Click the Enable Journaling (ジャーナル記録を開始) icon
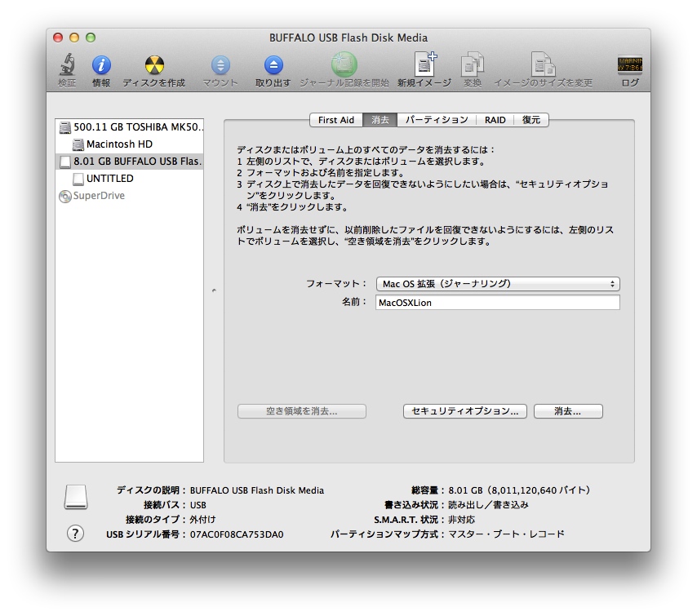This screenshot has width=697, height=616. click(x=344, y=65)
